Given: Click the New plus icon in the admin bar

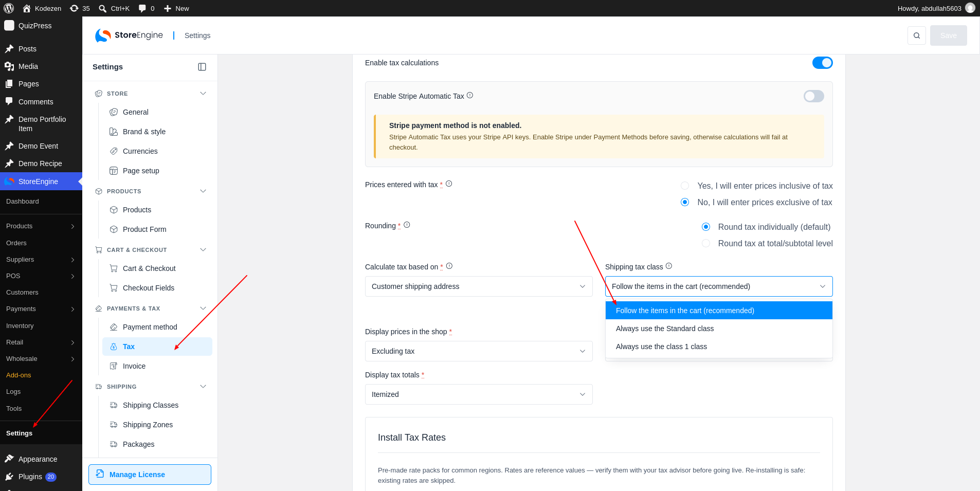Looking at the screenshot, I should click(168, 8).
